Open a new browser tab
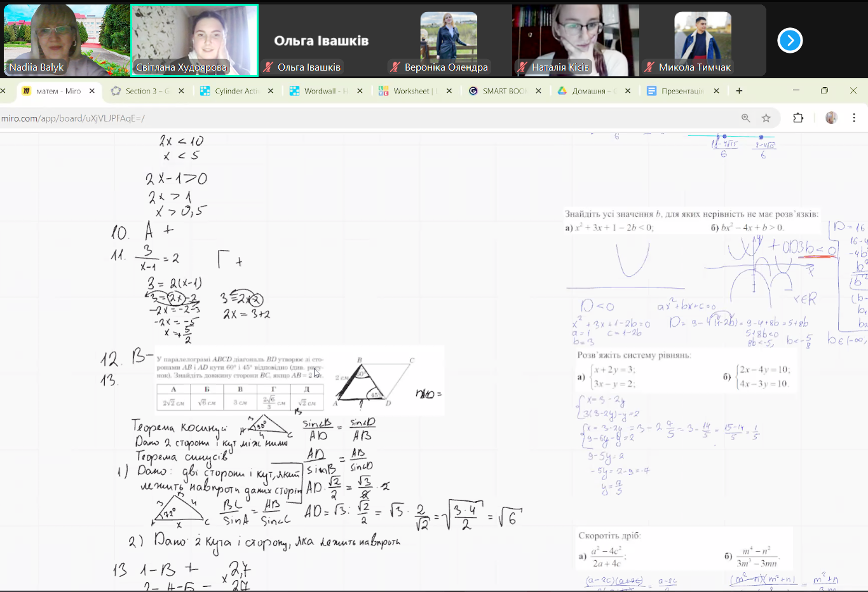Viewport: 868px width, 592px height. (x=739, y=91)
